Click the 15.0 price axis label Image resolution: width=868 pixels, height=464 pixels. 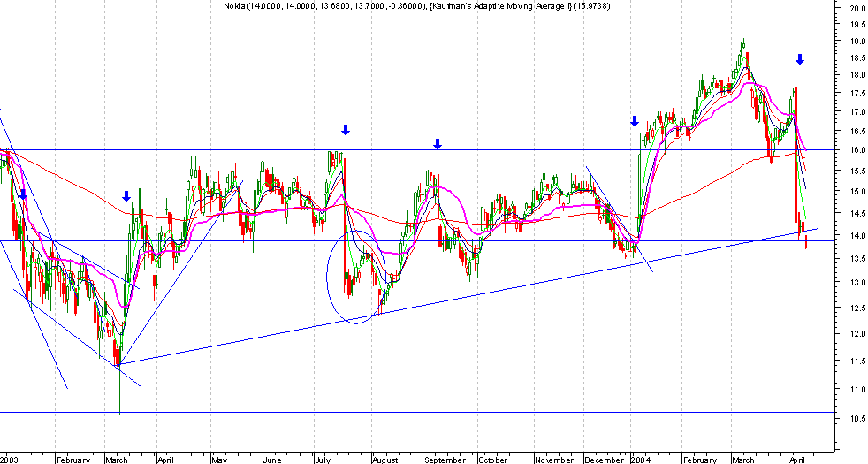tap(857, 192)
